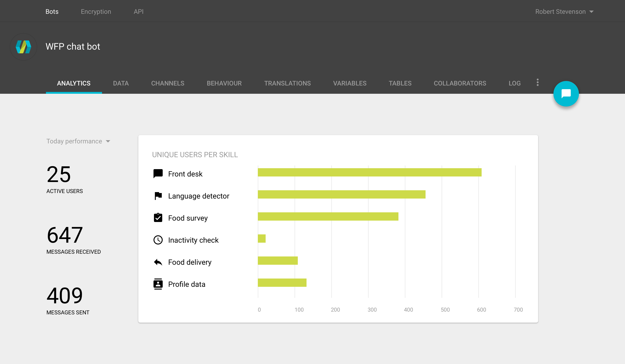Screen dimensions: 625x364
Task: Click the Inactivity check bar in chart
Action: coord(262,239)
